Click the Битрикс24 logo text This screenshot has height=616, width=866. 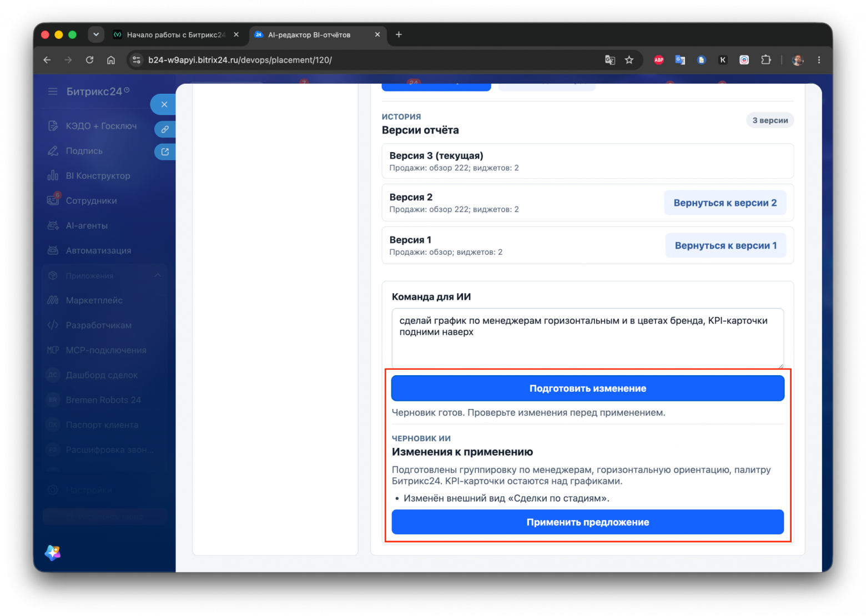click(x=94, y=92)
